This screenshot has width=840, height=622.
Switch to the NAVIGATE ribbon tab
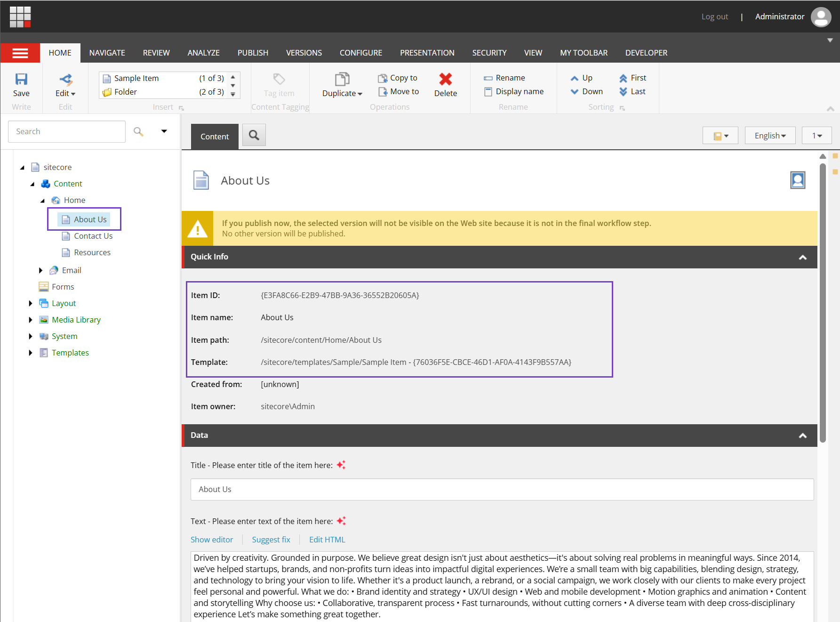click(x=107, y=53)
